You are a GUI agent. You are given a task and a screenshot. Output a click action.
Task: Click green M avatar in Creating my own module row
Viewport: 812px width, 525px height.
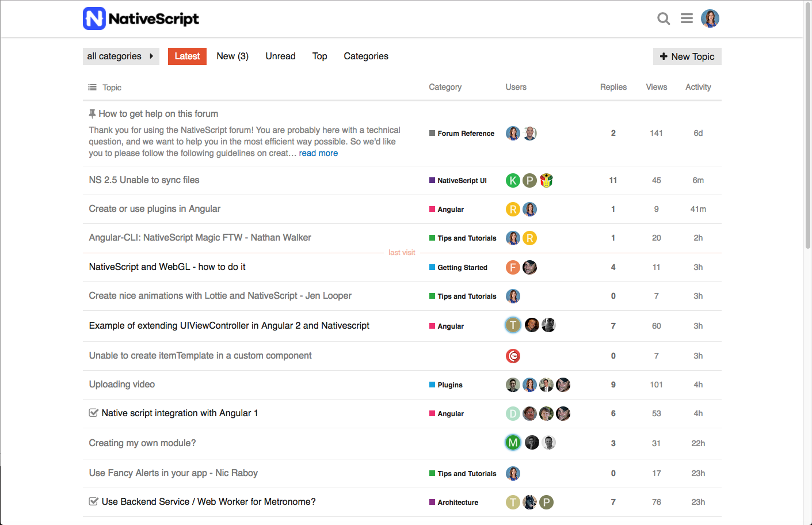coord(513,443)
